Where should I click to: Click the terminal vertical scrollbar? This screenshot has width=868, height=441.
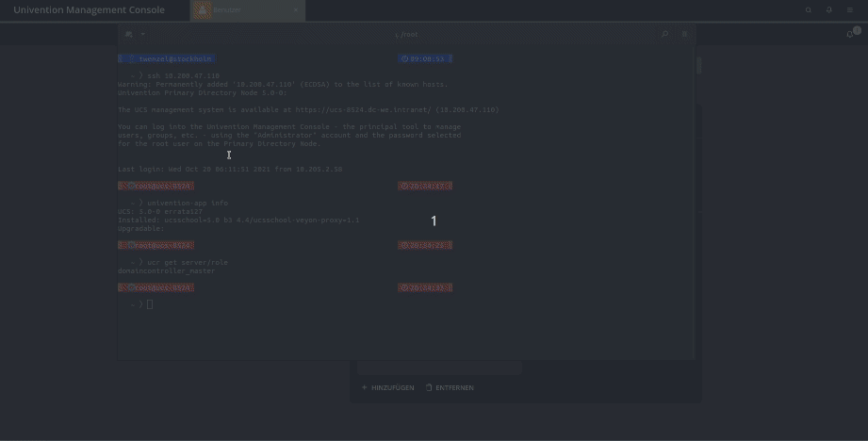(698, 66)
